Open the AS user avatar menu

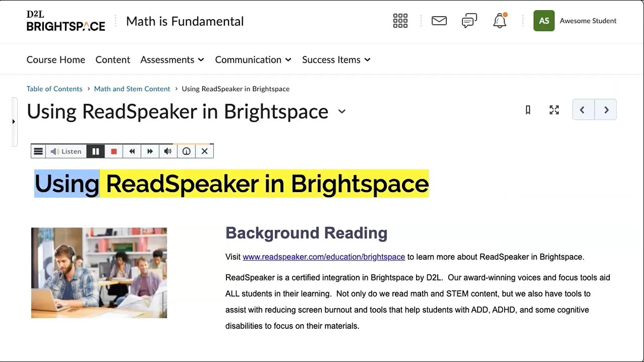544,21
